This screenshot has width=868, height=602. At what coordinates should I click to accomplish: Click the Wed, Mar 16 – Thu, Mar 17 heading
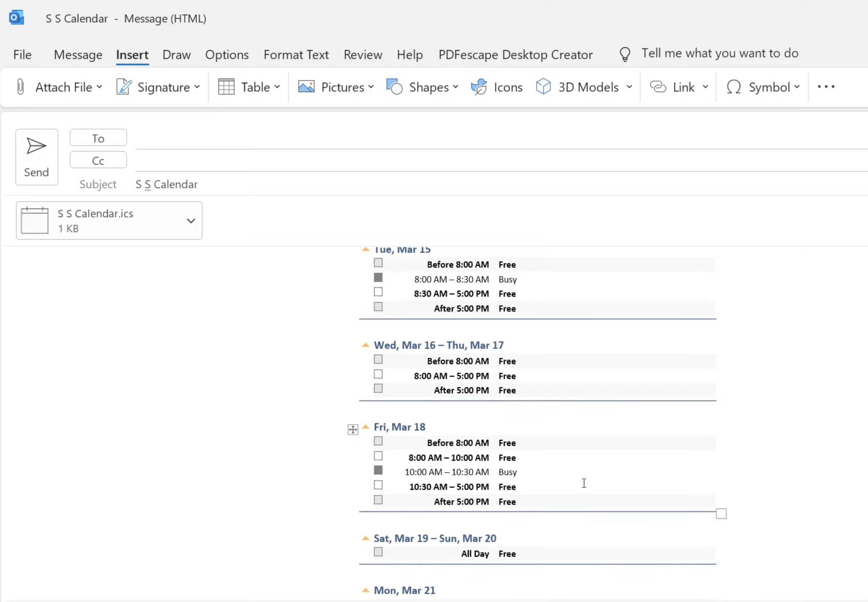coord(438,345)
